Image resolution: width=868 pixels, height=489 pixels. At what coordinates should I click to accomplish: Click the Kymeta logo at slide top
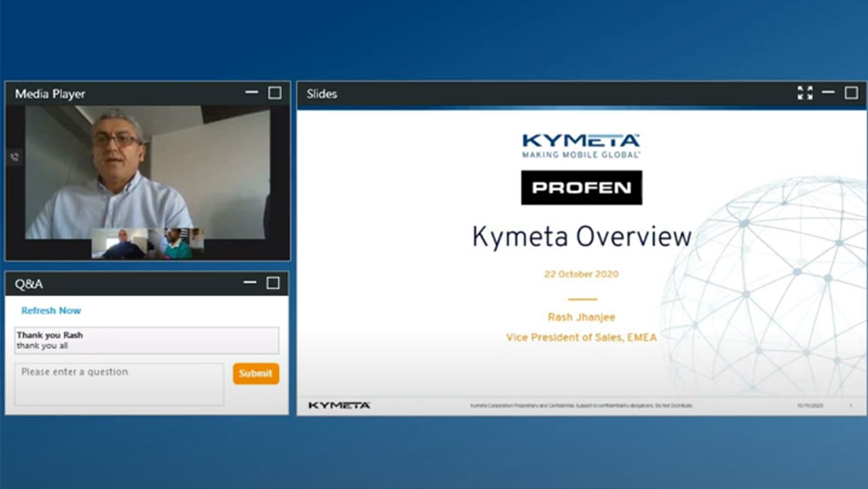point(582,146)
